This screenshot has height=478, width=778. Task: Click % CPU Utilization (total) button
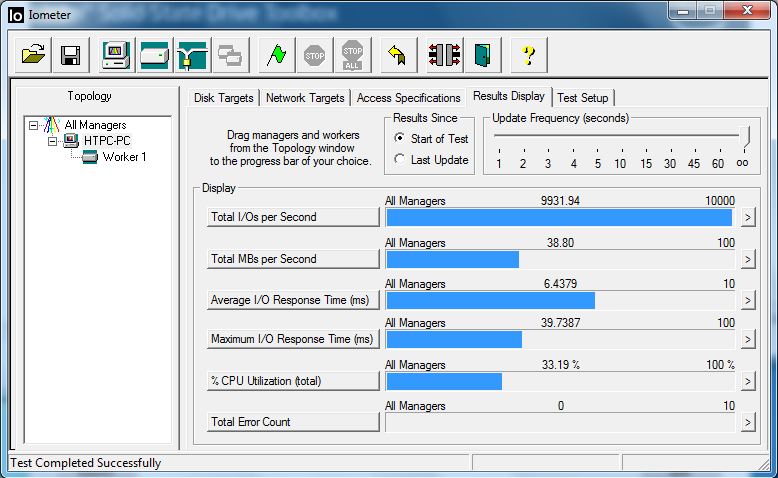tap(293, 381)
